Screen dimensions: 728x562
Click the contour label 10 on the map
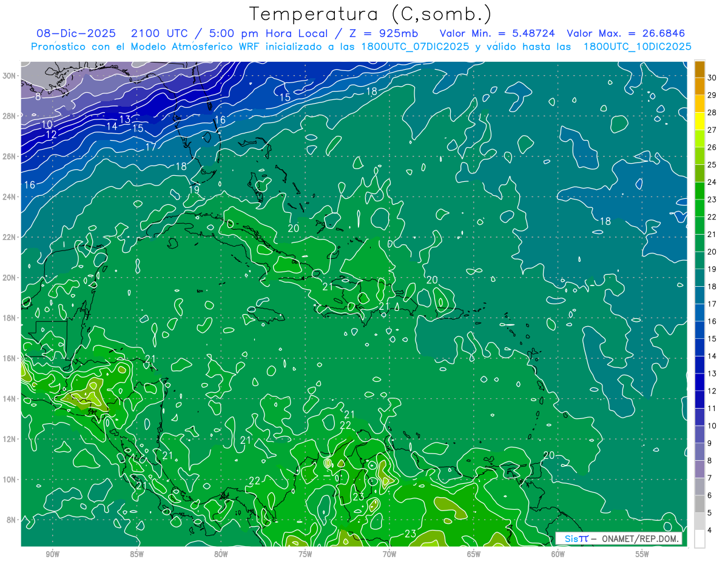[47, 124]
